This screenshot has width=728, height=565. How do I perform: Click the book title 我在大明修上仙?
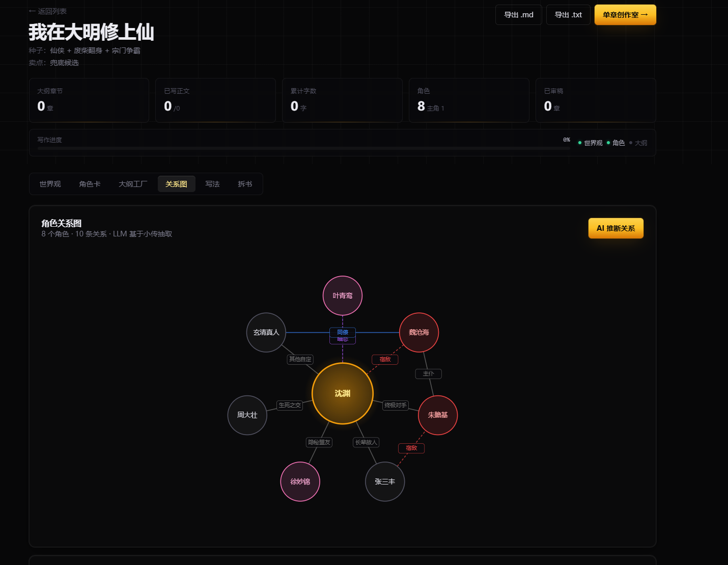[x=92, y=32]
